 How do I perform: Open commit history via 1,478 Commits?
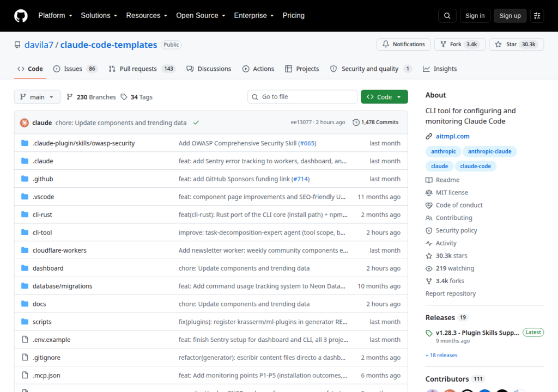point(375,122)
